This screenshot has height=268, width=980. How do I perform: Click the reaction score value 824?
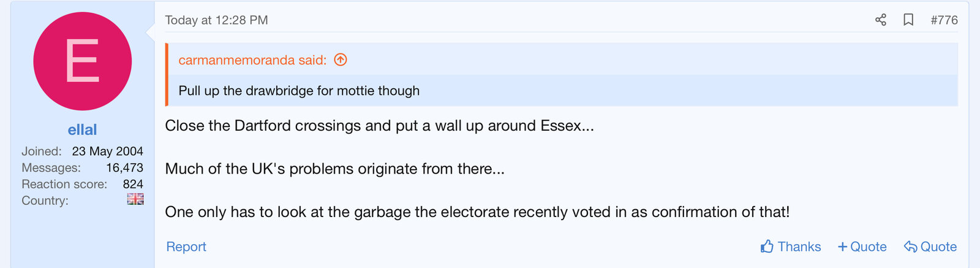(x=133, y=184)
